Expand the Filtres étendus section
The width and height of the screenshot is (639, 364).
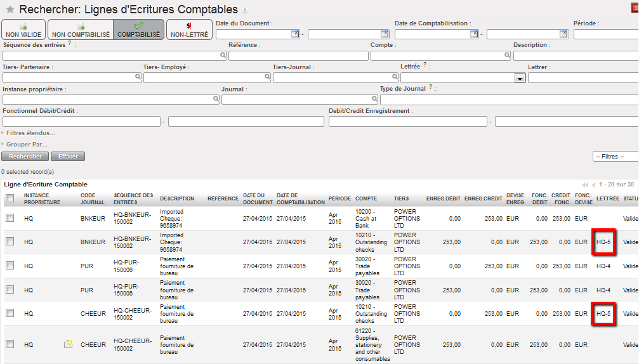tap(30, 133)
